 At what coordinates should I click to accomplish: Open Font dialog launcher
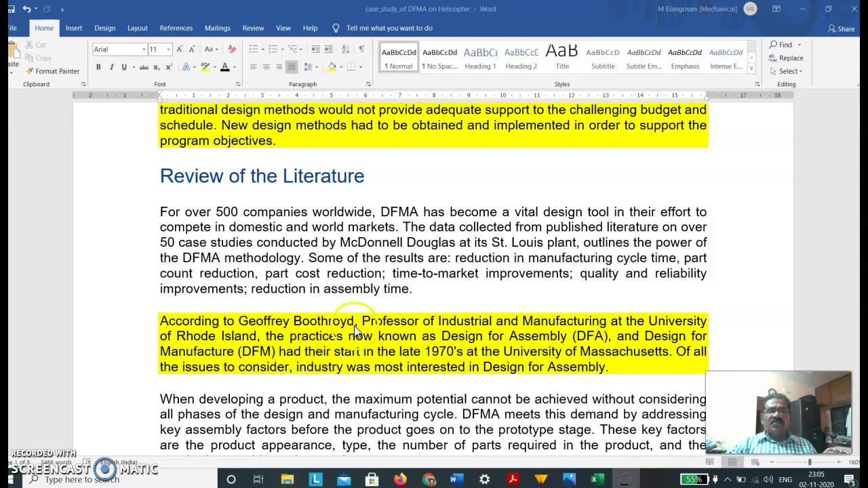pos(237,85)
